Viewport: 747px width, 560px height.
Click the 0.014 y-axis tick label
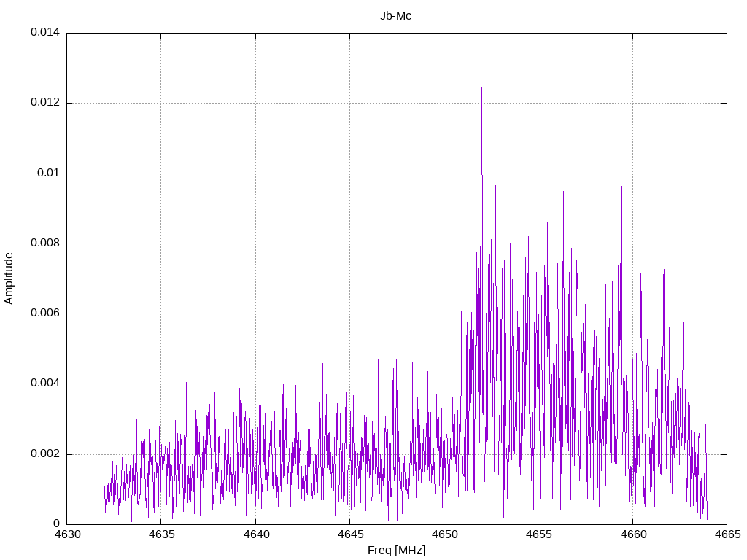(44, 33)
